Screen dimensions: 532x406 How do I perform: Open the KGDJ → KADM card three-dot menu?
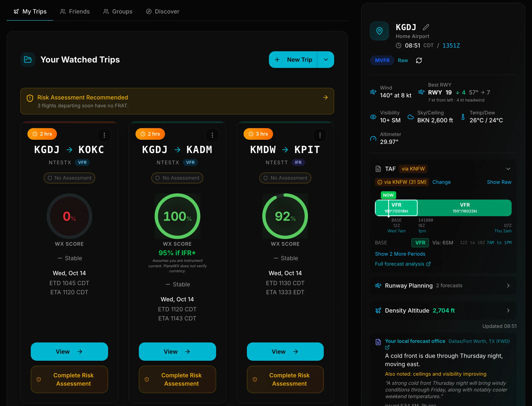pyautogui.click(x=212, y=135)
